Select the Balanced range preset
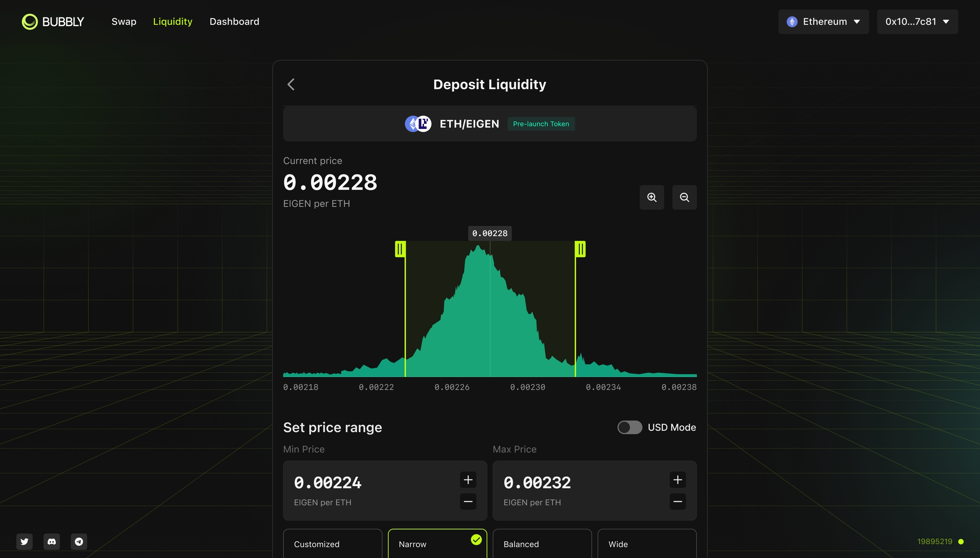This screenshot has width=980, height=558. point(542,544)
